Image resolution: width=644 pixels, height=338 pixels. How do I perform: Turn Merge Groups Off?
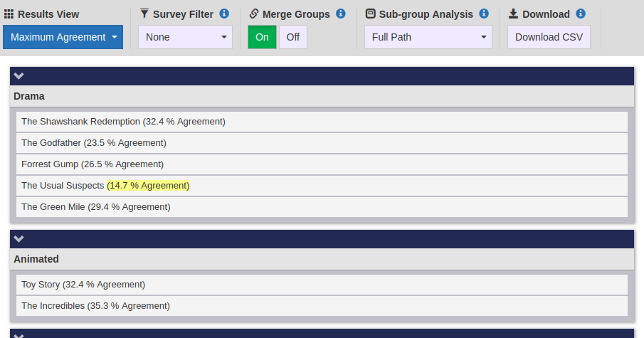point(293,37)
